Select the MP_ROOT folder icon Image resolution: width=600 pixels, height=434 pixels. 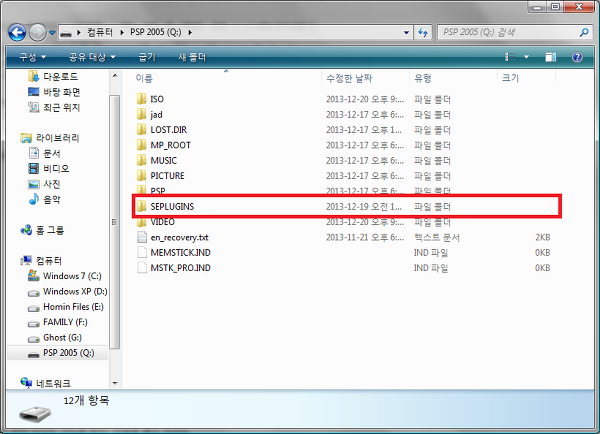coord(141,145)
